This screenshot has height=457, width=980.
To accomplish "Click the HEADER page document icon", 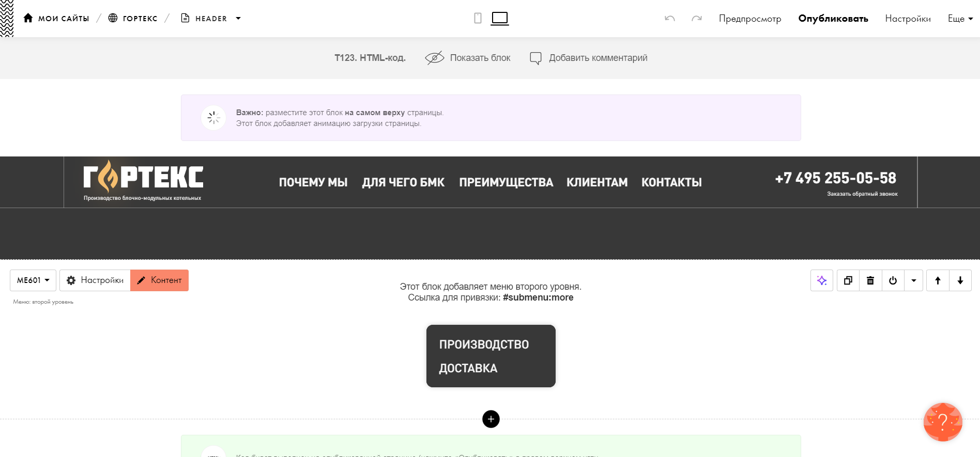I will tap(185, 18).
